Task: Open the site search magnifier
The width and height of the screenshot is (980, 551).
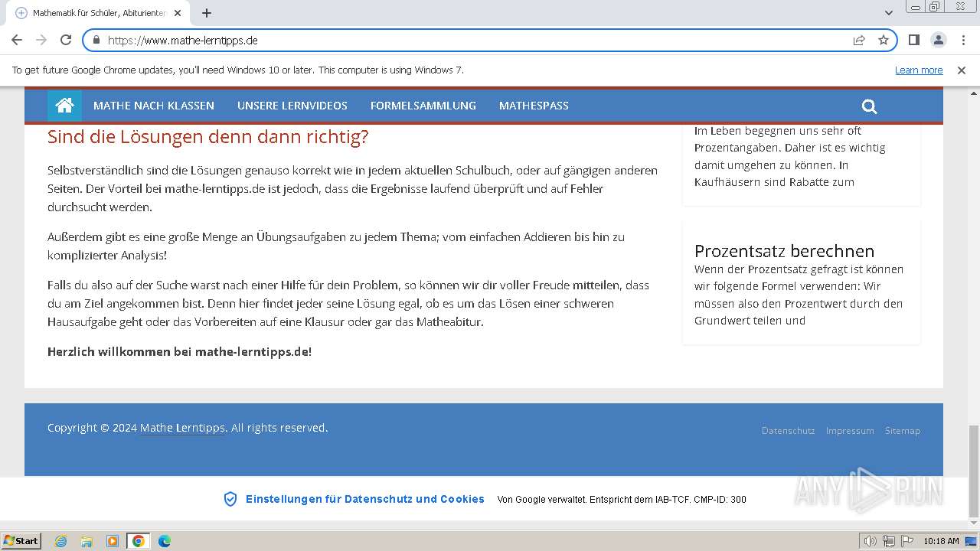Action: click(869, 106)
